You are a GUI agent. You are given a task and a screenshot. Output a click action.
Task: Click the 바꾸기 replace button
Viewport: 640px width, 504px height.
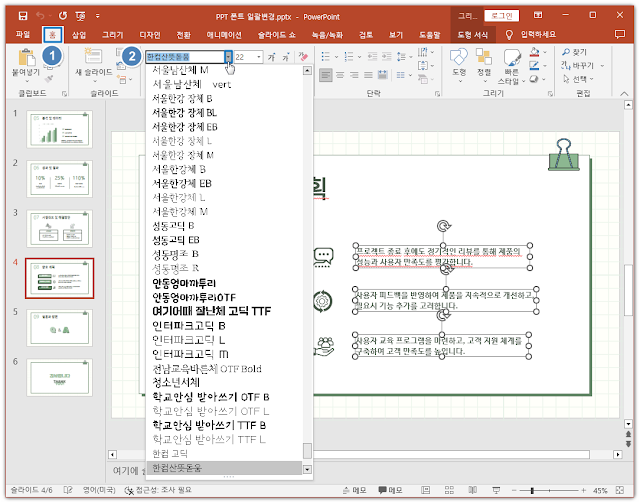coord(577,65)
